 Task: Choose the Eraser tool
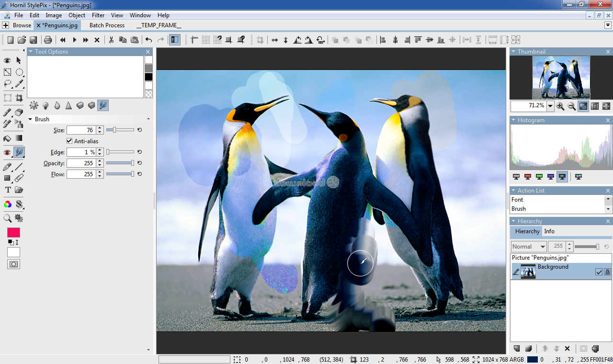pos(19,112)
